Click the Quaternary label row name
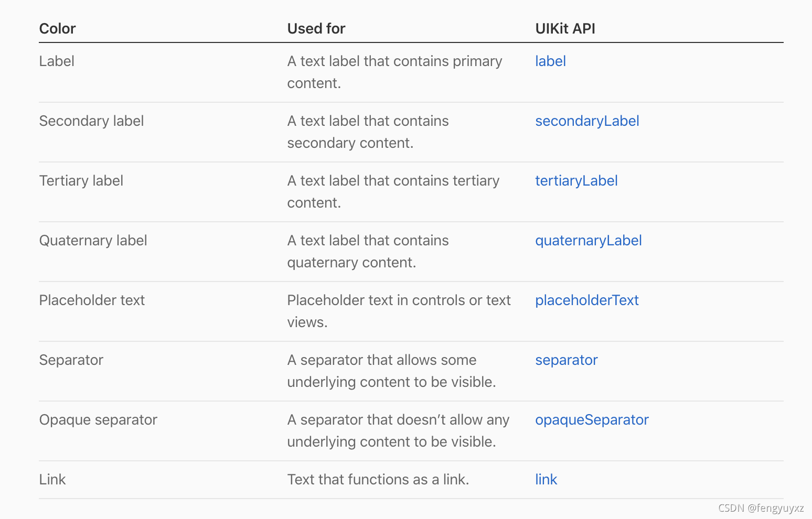812x519 pixels. [93, 241]
